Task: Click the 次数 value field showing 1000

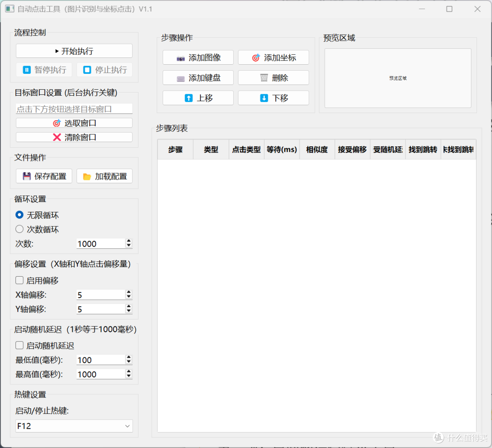Action: click(x=101, y=244)
